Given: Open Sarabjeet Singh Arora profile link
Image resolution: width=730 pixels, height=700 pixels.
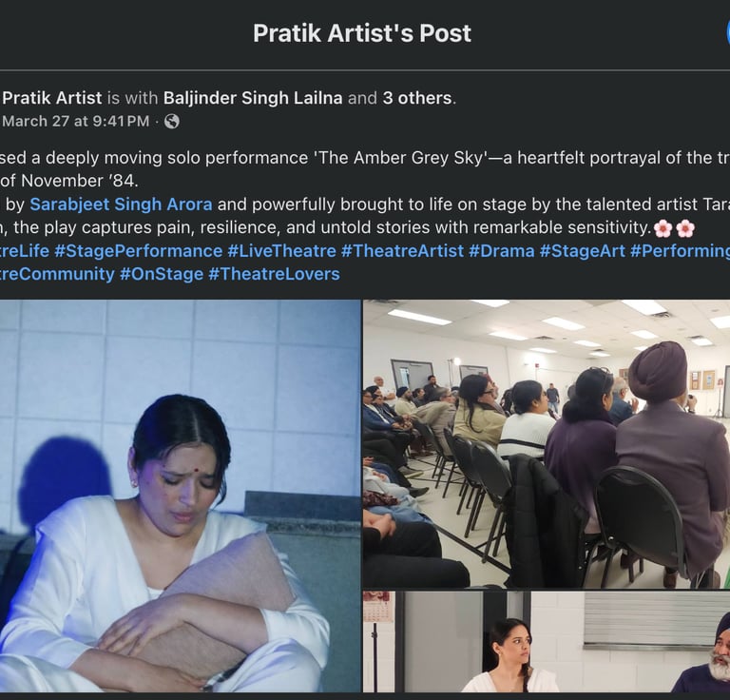Looking at the screenshot, I should (x=121, y=204).
